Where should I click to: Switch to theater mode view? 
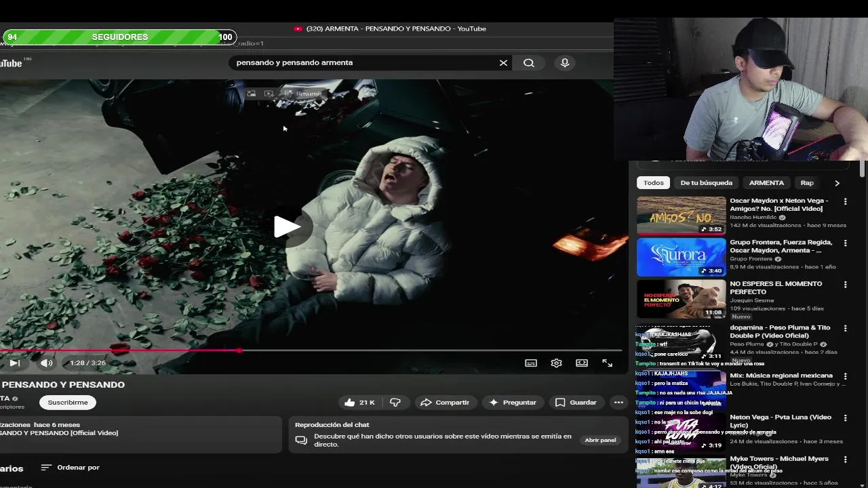(582, 363)
